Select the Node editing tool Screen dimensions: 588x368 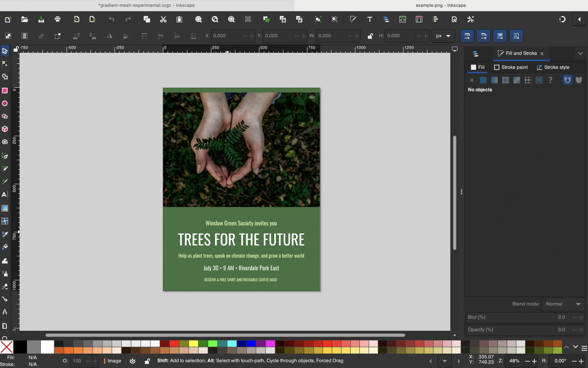(x=5, y=64)
